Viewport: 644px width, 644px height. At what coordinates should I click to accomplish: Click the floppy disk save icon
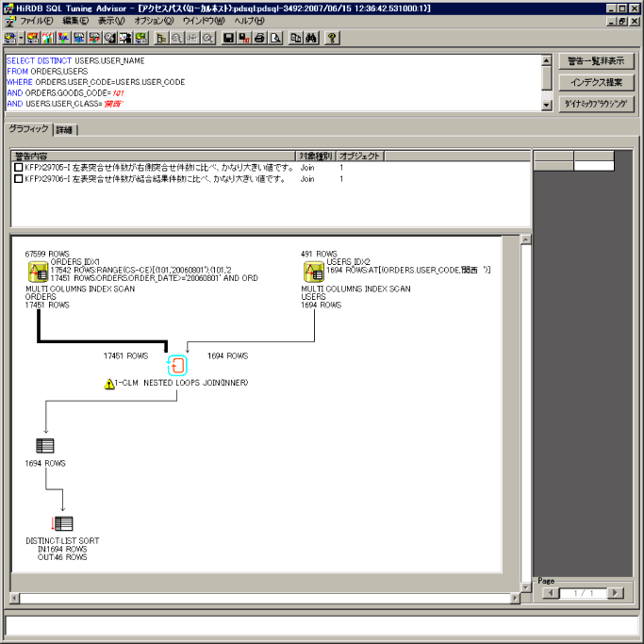pyautogui.click(x=229, y=39)
